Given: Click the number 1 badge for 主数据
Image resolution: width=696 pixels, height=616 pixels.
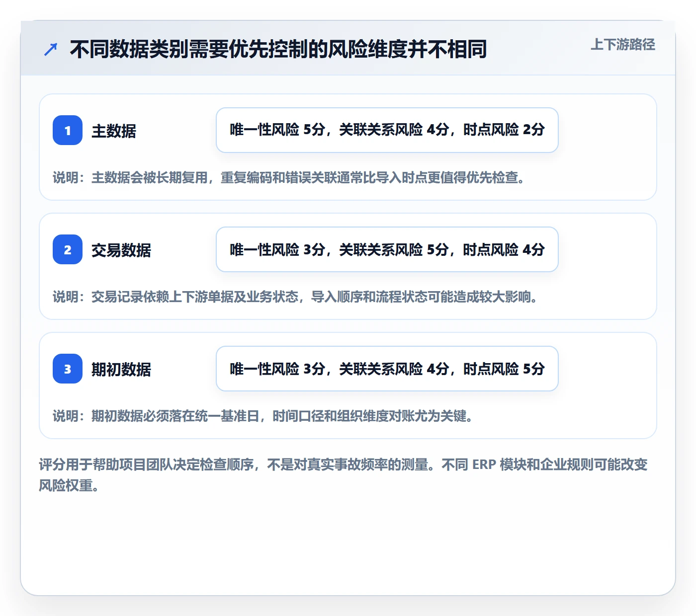Looking at the screenshot, I should [68, 130].
